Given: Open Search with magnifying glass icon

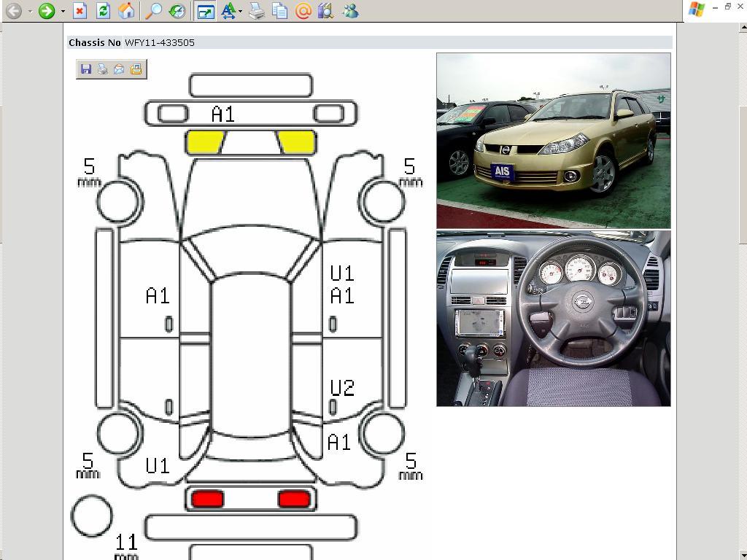Looking at the screenshot, I should pos(153,10).
